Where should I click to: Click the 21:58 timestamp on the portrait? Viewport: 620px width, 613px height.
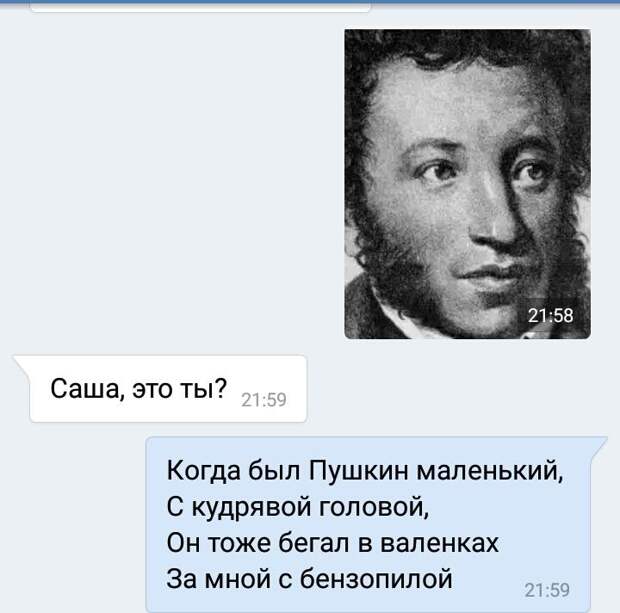pos(550,316)
